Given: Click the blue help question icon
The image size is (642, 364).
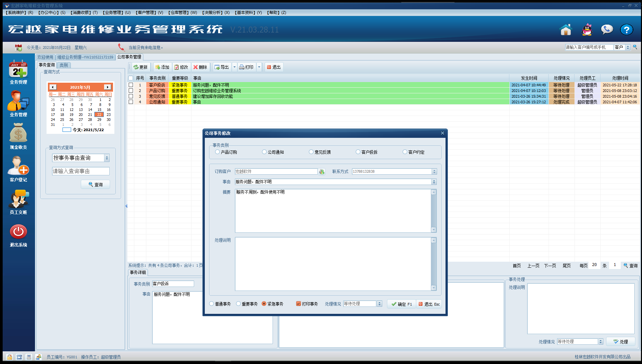Looking at the screenshot, I should 626,30.
